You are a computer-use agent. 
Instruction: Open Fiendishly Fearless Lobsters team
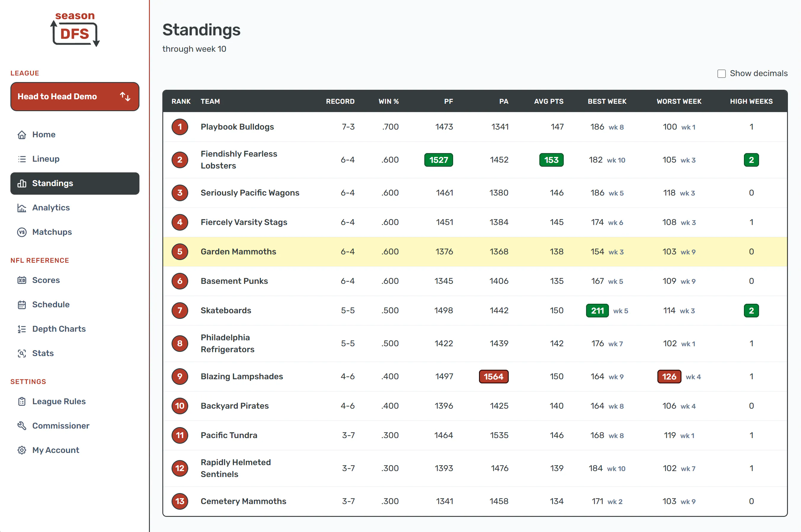(x=239, y=160)
